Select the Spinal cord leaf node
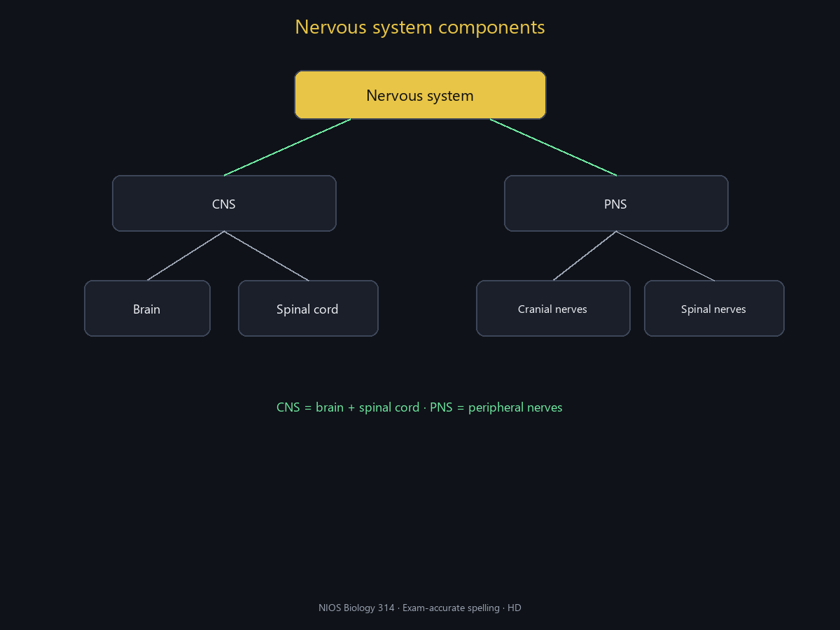Screen dimensions: 840x630 point(308,308)
